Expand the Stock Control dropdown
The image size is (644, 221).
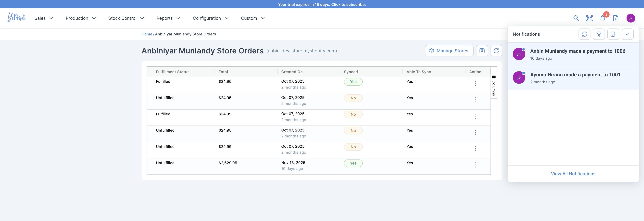coord(126,18)
